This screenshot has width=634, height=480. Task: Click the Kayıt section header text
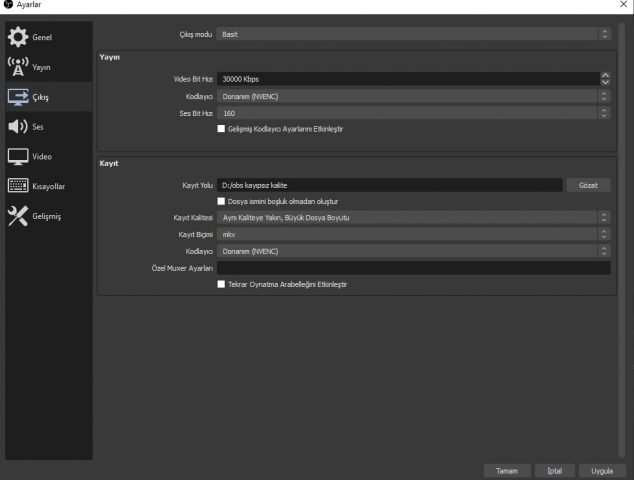109,163
